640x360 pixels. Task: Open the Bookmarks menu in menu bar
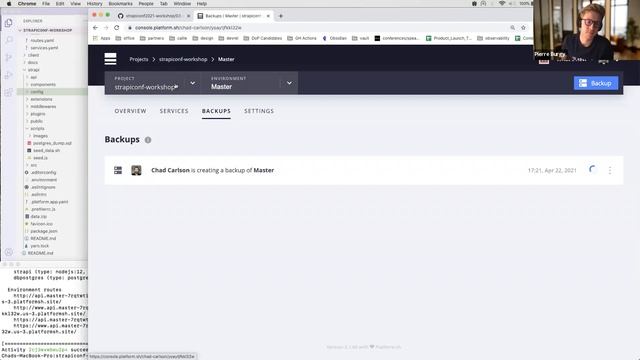tap(120, 4)
